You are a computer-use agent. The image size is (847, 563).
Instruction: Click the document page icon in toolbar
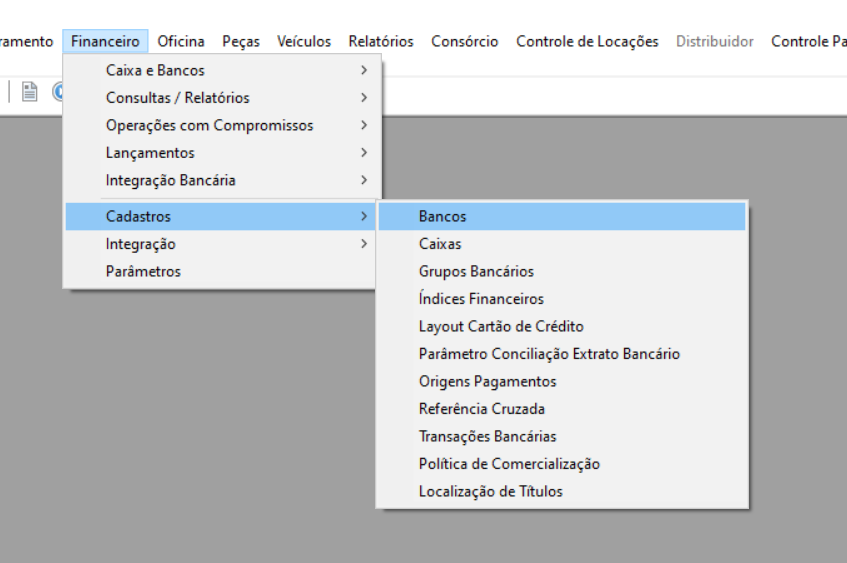coord(30,92)
